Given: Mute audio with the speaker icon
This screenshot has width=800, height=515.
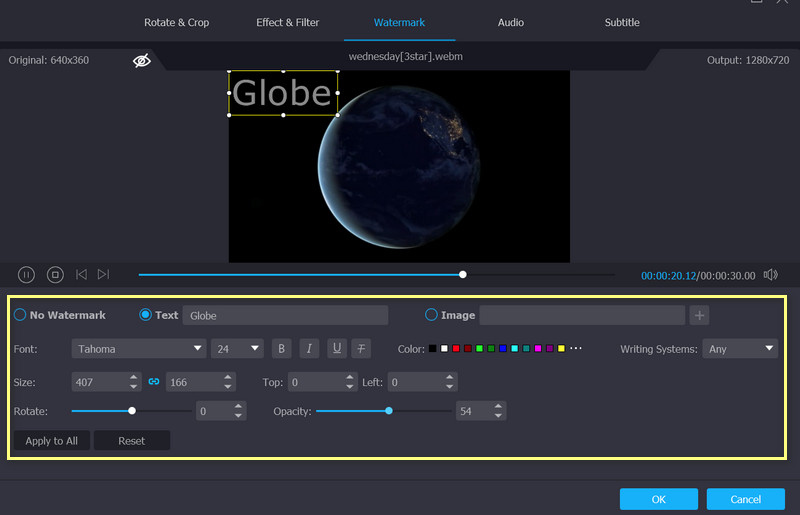Looking at the screenshot, I should [770, 275].
